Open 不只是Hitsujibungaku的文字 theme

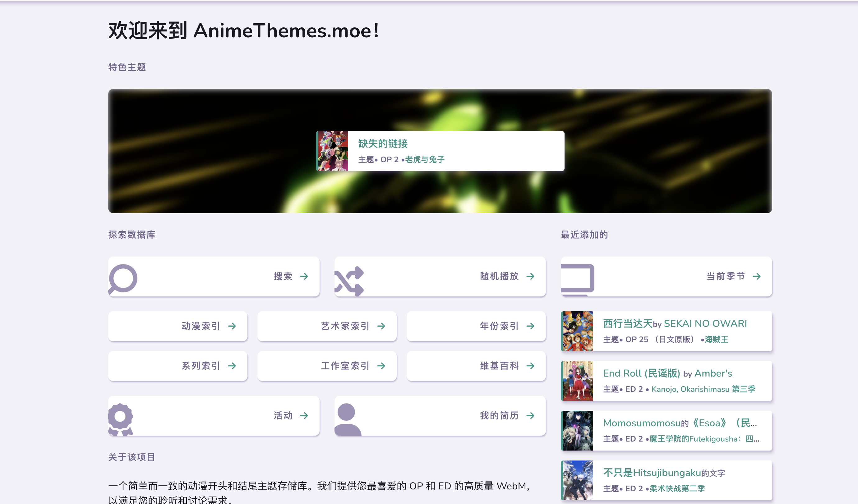point(664,473)
